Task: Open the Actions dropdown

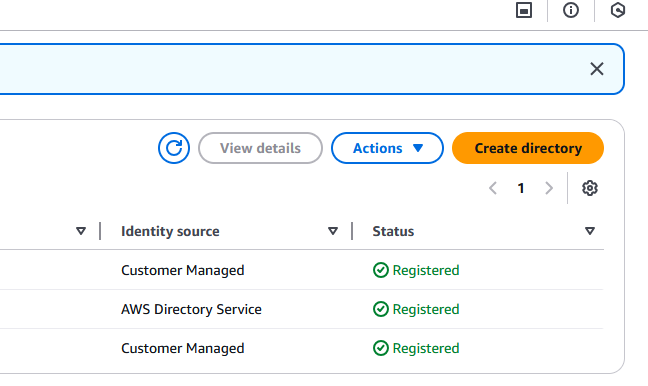Action: click(387, 148)
